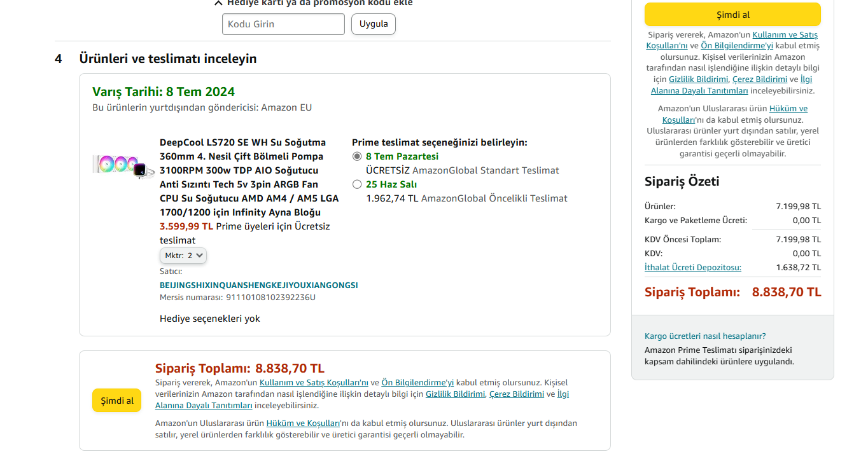Screen dimensions: 868x454
Task: Select 8 Tem Pazartesi free delivery option
Action: coord(357,156)
